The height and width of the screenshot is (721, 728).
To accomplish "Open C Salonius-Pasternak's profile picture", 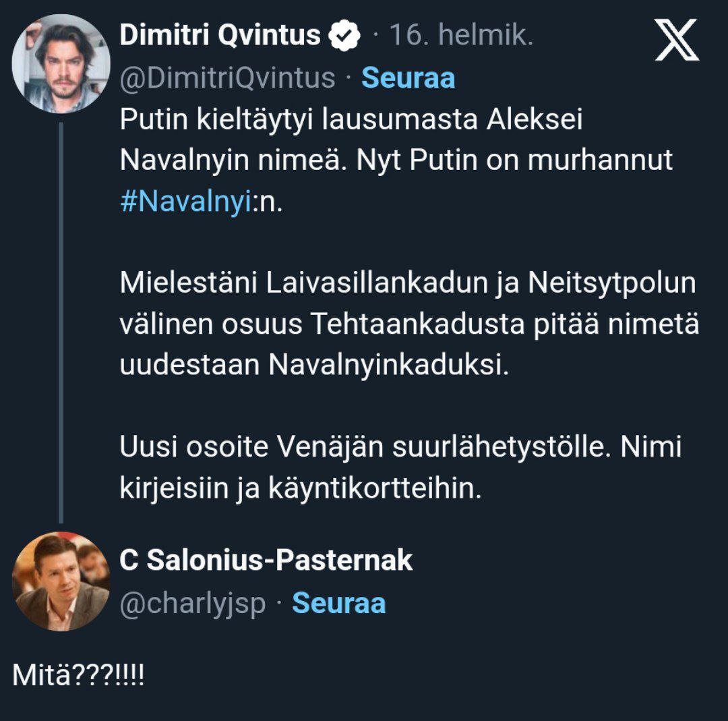I will 61,581.
